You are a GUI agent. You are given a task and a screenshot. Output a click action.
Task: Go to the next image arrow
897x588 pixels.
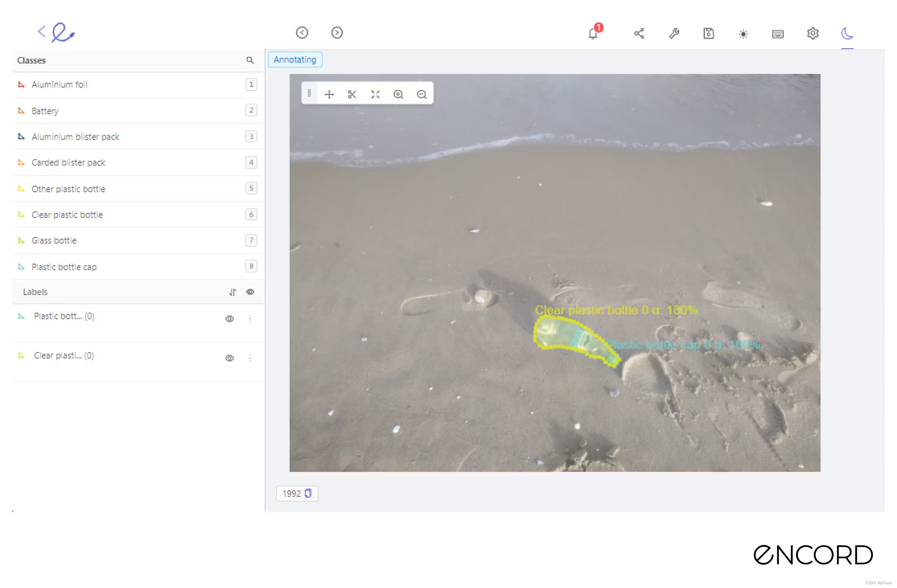[x=337, y=33]
